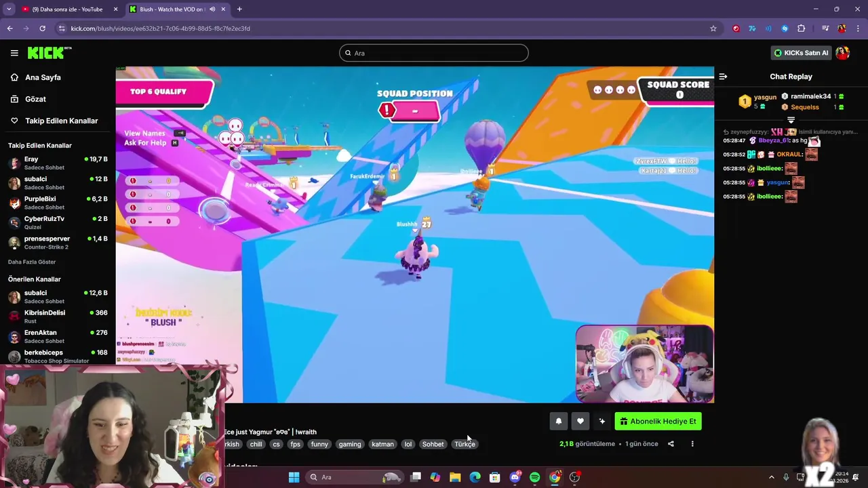Open the browser extensions puzzle icon
Image resolution: width=868 pixels, height=488 pixels.
point(801,28)
